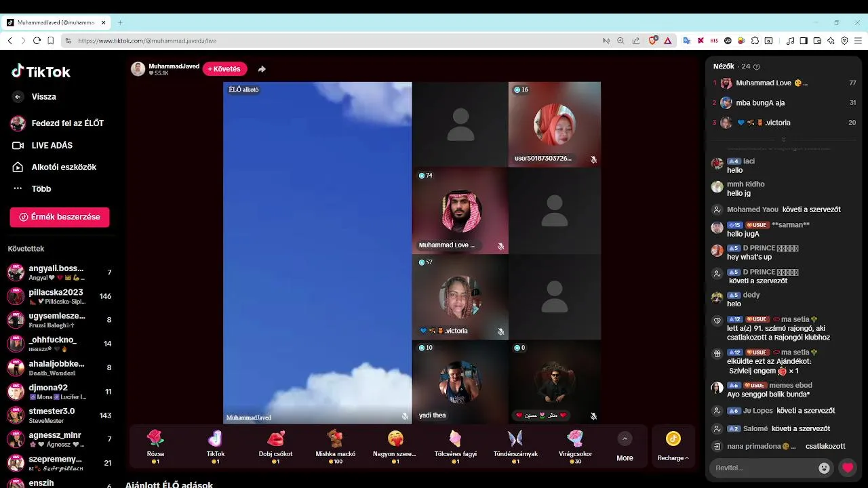Send a Virágcsokor gift
The image size is (868, 488).
(575, 446)
